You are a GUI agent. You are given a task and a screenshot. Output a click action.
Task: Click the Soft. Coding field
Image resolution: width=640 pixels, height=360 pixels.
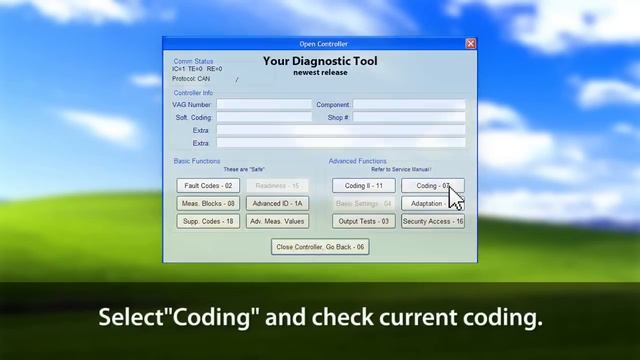tap(264, 117)
